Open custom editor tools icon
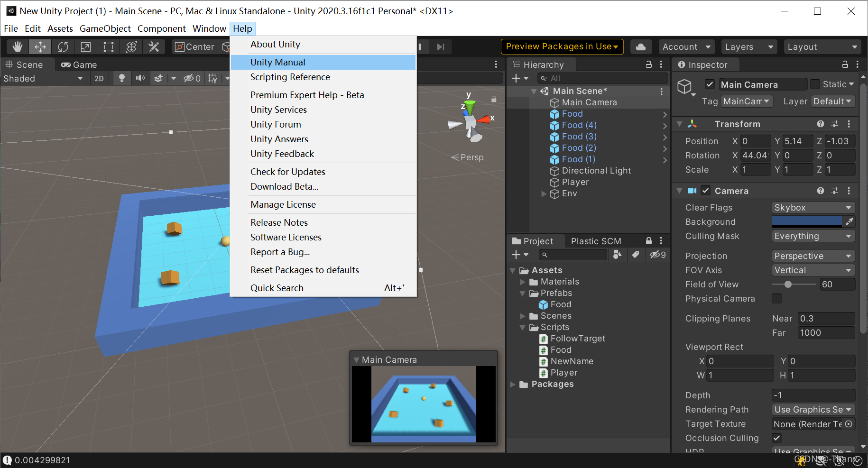The width and height of the screenshot is (868, 468). (154, 46)
